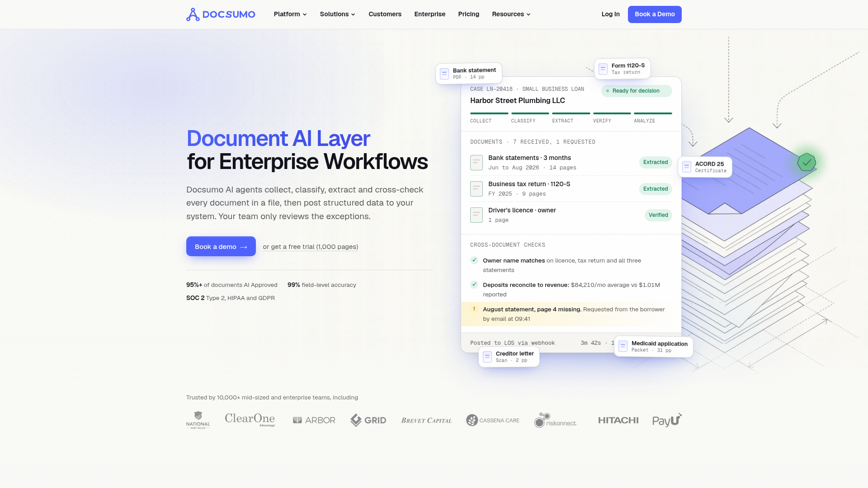This screenshot has width=868, height=488.
Task: Click the hero Book a demo button
Action: (x=221, y=246)
